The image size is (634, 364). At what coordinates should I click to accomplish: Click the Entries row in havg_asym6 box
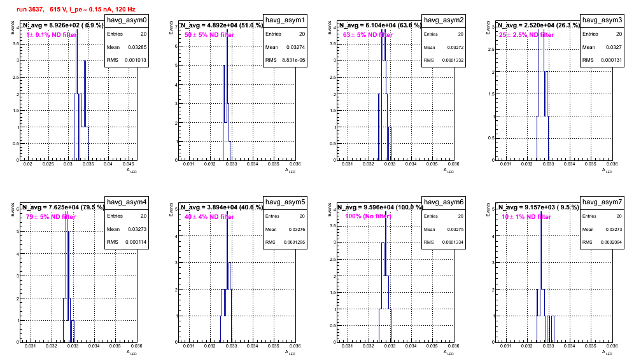point(444,216)
